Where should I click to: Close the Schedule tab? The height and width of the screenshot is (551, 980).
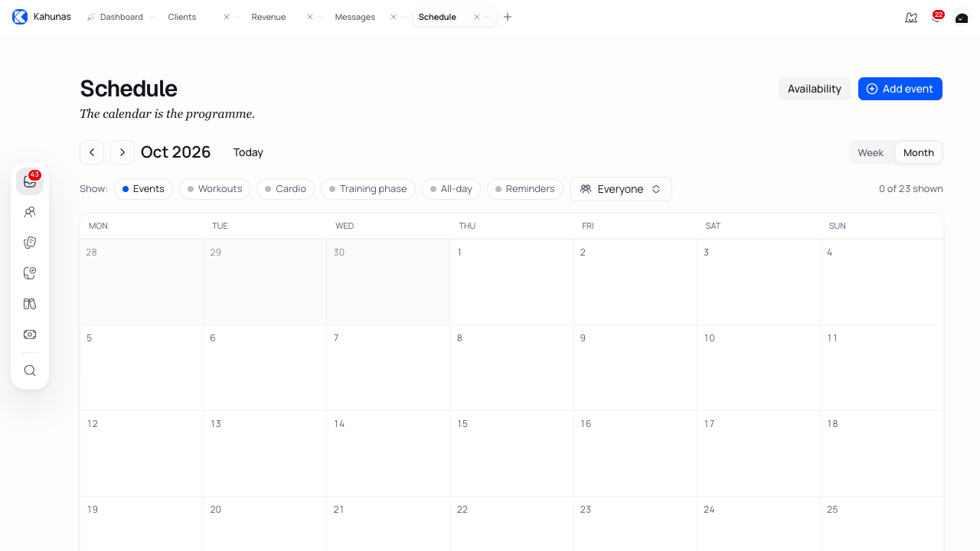(x=477, y=17)
